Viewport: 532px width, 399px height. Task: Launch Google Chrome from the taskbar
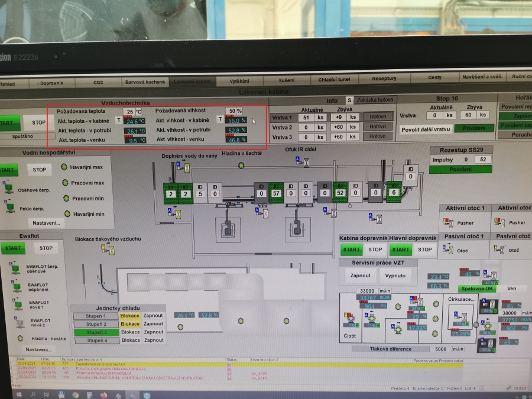(x=75, y=395)
